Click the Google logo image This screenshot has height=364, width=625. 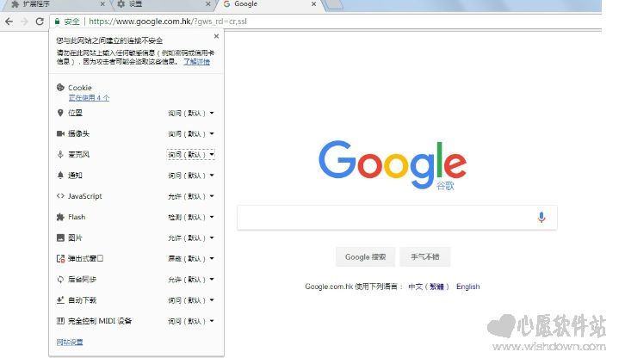click(x=393, y=165)
